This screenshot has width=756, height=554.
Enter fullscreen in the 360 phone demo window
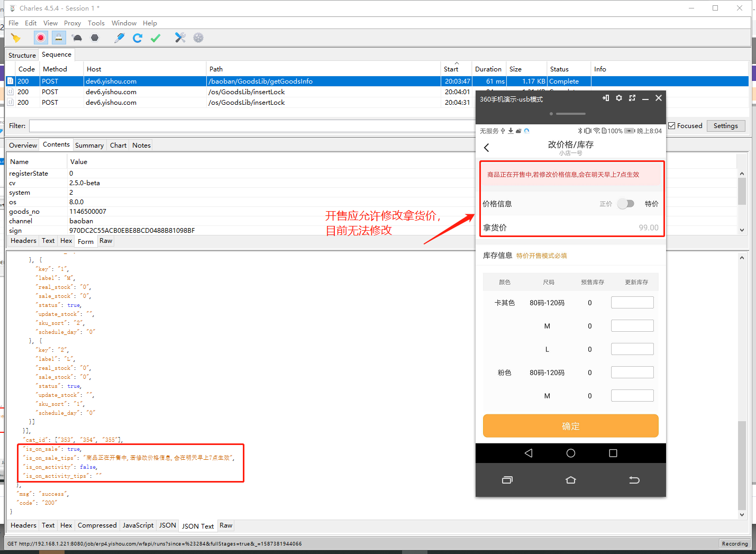tap(632, 98)
